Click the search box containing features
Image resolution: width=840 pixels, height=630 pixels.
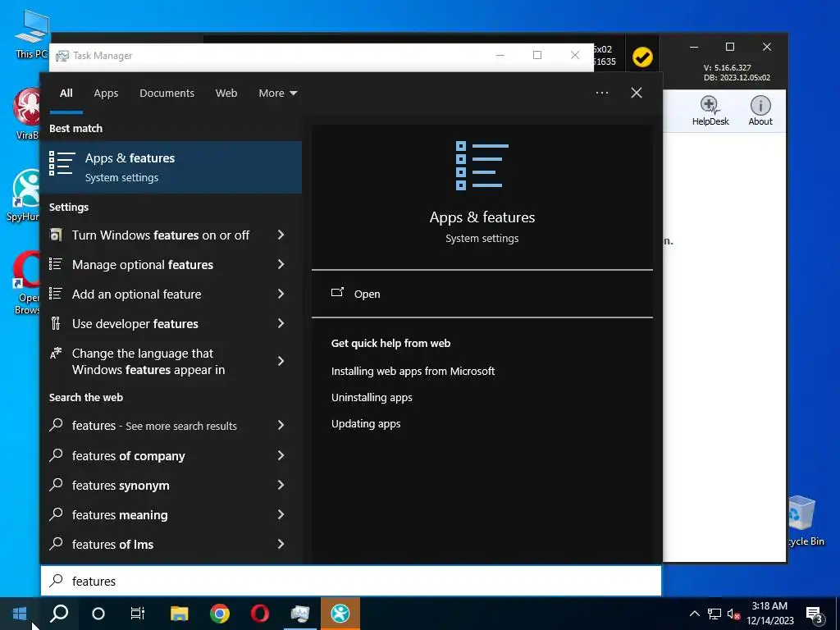[x=351, y=581]
